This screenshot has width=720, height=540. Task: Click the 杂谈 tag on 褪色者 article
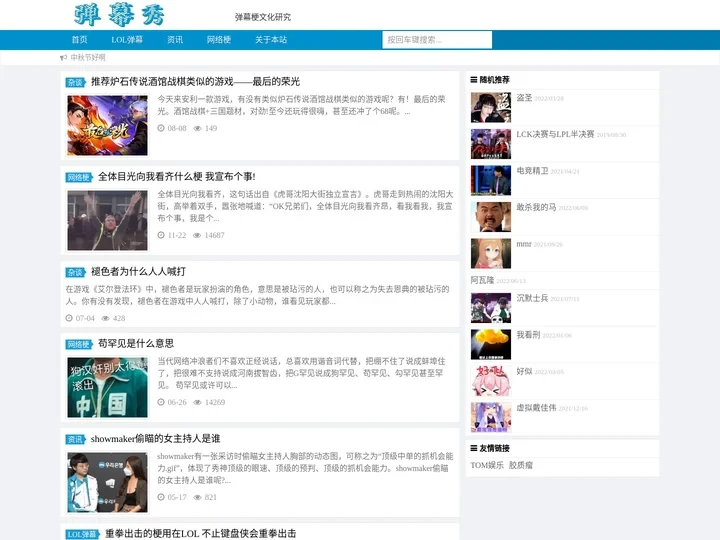pyautogui.click(x=75, y=272)
